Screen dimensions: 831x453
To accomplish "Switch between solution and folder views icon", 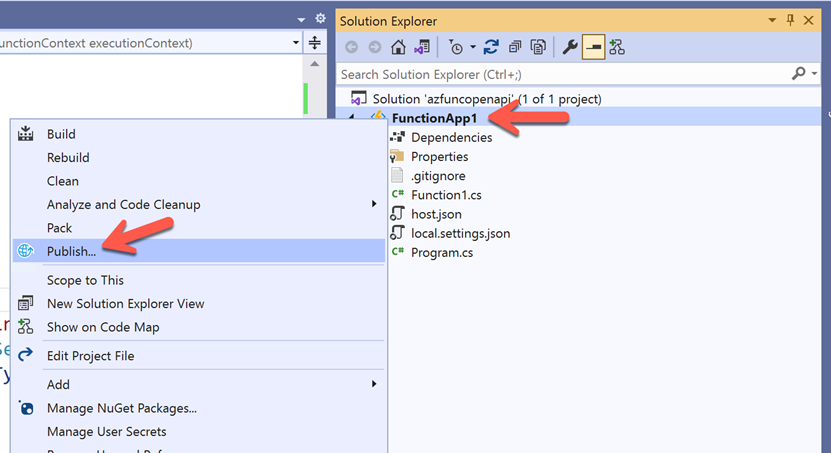I will 422,47.
